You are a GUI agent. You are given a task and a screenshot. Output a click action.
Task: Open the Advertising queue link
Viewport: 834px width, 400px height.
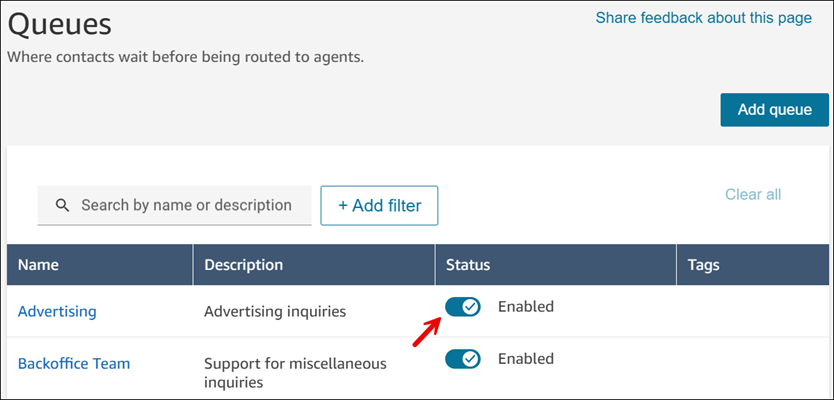tap(57, 311)
